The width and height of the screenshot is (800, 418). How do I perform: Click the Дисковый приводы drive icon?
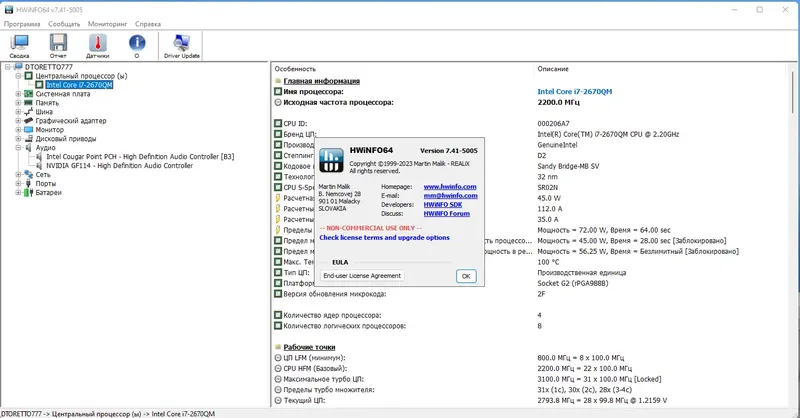(x=29, y=138)
